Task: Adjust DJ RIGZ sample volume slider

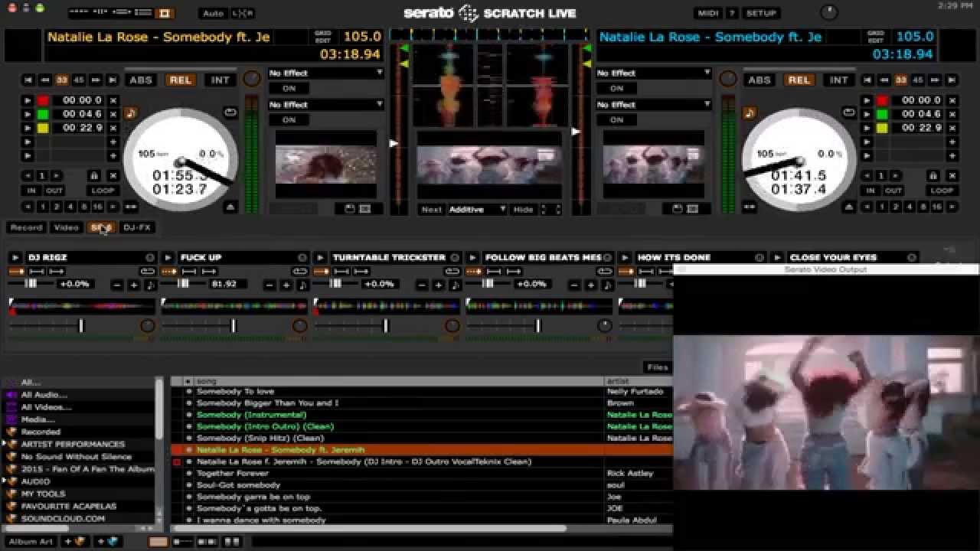Action: (x=82, y=326)
